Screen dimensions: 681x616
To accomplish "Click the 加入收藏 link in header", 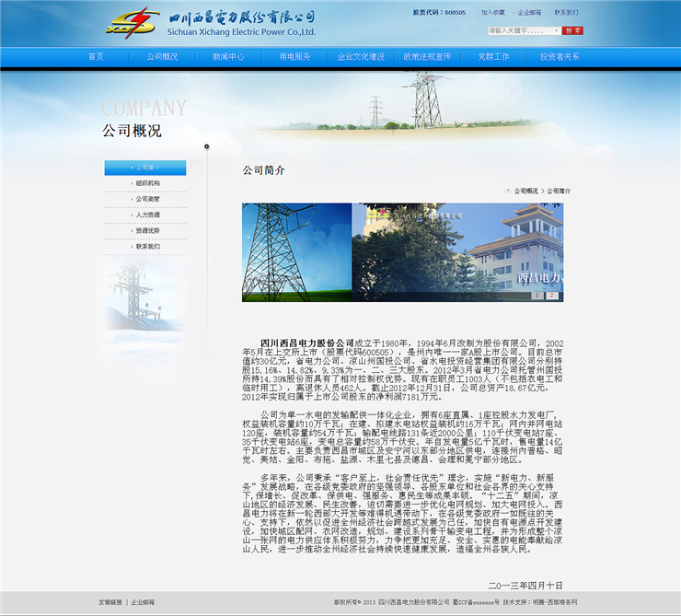I will pyautogui.click(x=492, y=13).
